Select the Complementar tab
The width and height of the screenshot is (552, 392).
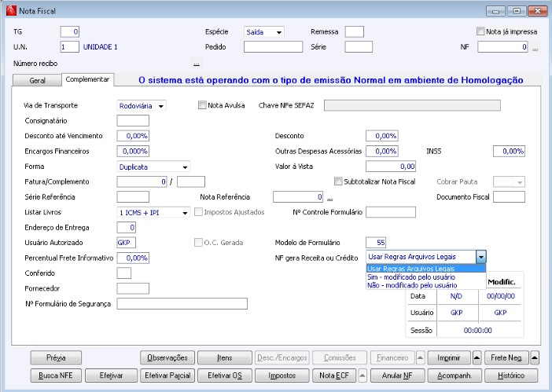click(x=87, y=79)
